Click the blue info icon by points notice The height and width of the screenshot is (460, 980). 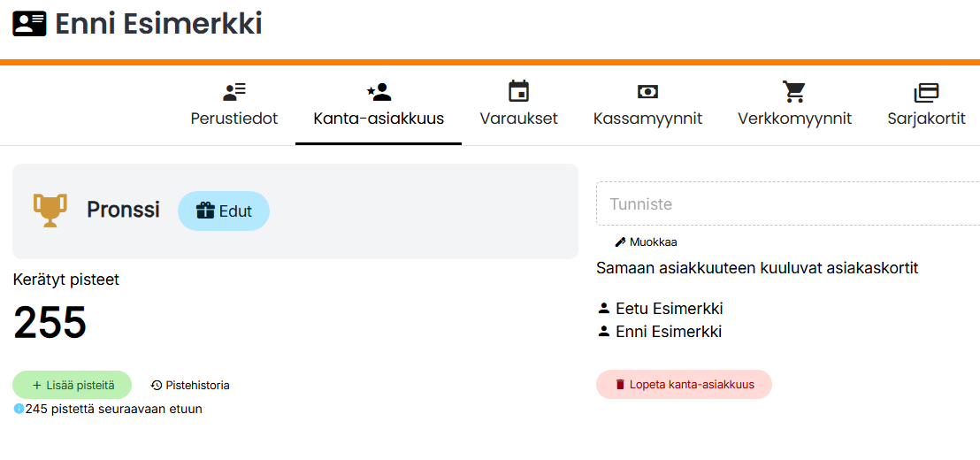coord(19,409)
